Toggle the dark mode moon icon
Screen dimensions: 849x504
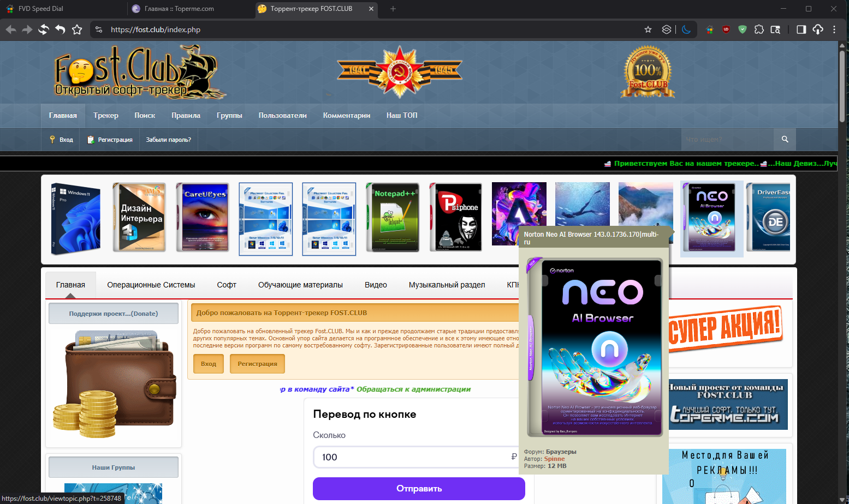(686, 29)
